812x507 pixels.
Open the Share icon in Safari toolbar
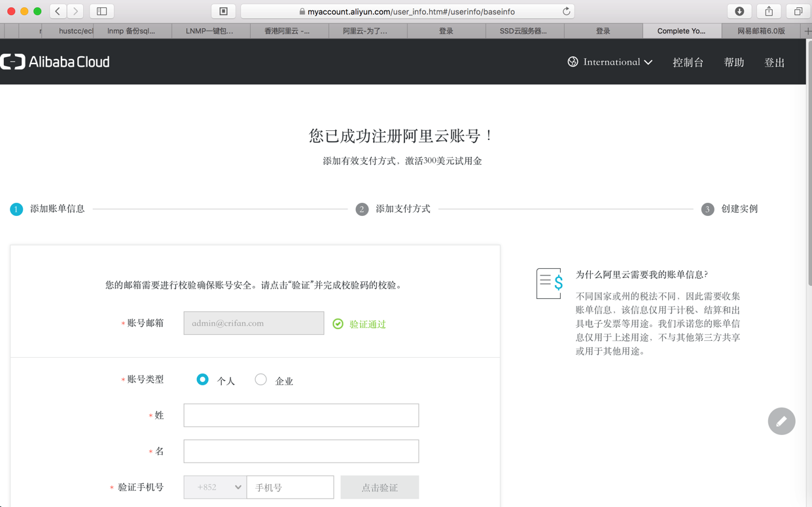pos(769,11)
